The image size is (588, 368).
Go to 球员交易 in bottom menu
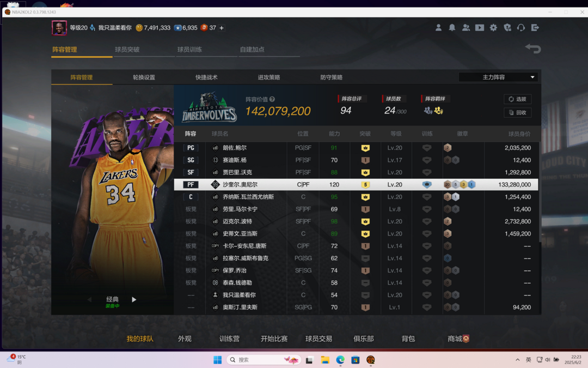pyautogui.click(x=318, y=339)
